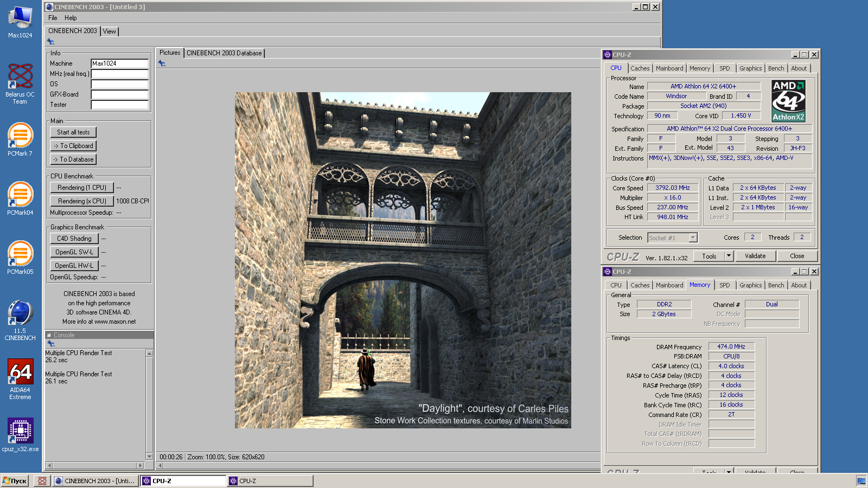Switch to the CPU tab in the lower CPU-Z window
The height and width of the screenshot is (488, 868).
pyautogui.click(x=616, y=285)
